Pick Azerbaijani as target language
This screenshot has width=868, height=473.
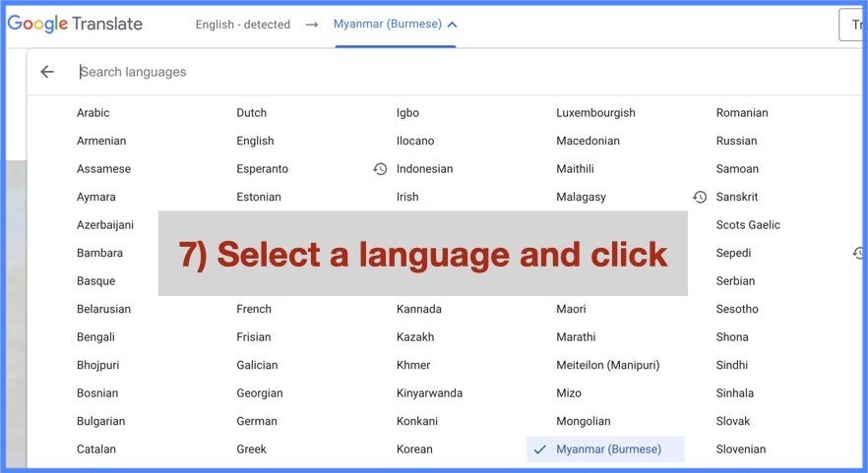point(105,225)
